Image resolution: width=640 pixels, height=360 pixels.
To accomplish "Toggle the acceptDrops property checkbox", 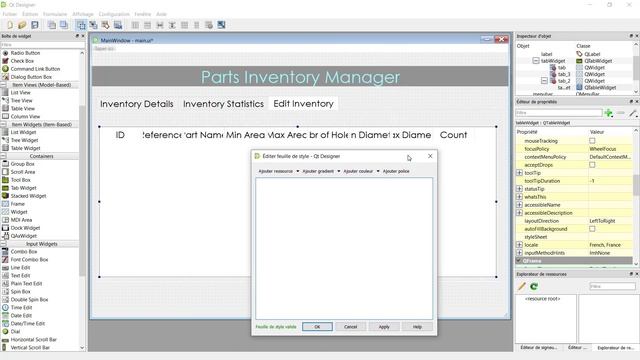I will 592,164.
